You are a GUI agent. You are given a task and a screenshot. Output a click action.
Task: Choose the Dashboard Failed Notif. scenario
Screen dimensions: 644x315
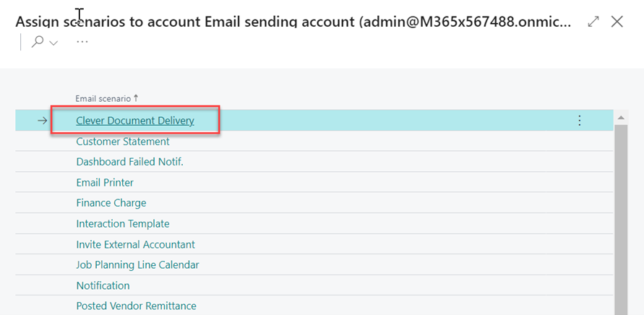[x=130, y=162]
